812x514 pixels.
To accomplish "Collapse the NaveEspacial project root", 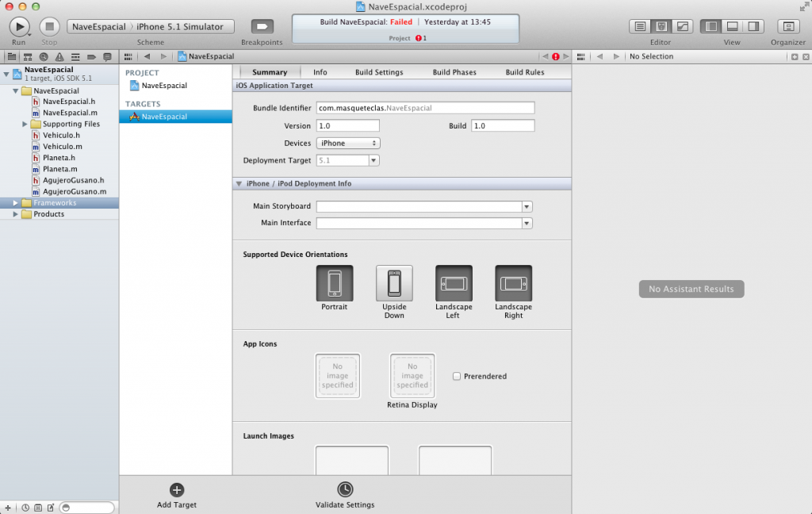I will [6, 74].
